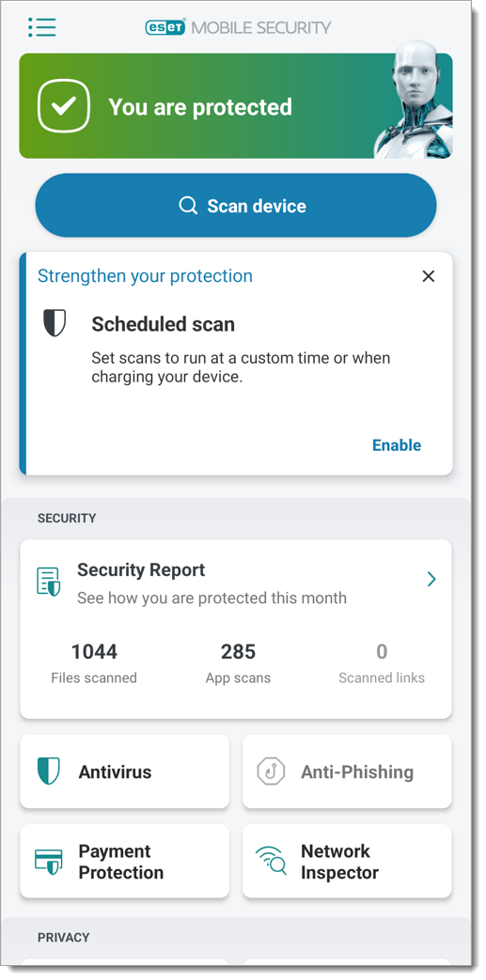This screenshot has height=980, width=486.
Task: Click the protected checkmark status icon
Action: pos(64,106)
